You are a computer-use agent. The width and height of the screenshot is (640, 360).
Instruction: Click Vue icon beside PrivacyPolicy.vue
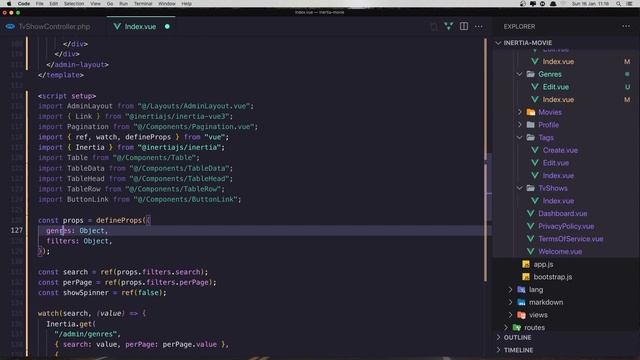[530, 226]
